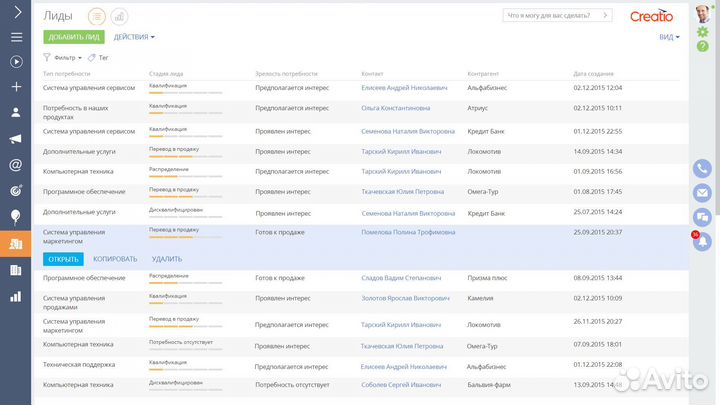Switch to the analytics chart view
This screenshot has width=720, height=405.
pos(119,16)
